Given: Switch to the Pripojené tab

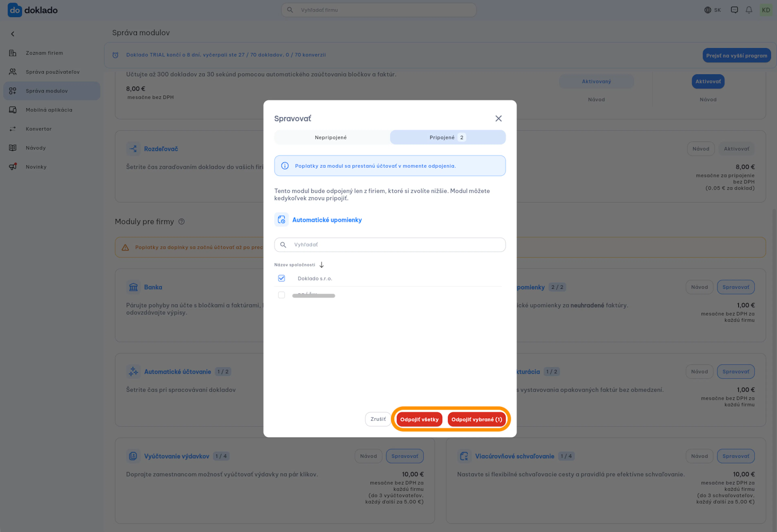Looking at the screenshot, I should [x=448, y=137].
